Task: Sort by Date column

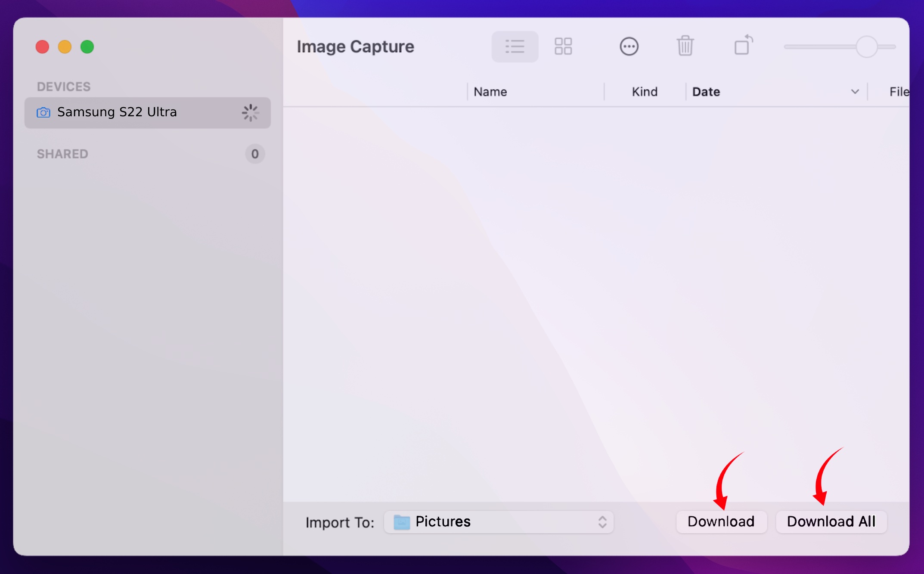Action: 705,91
